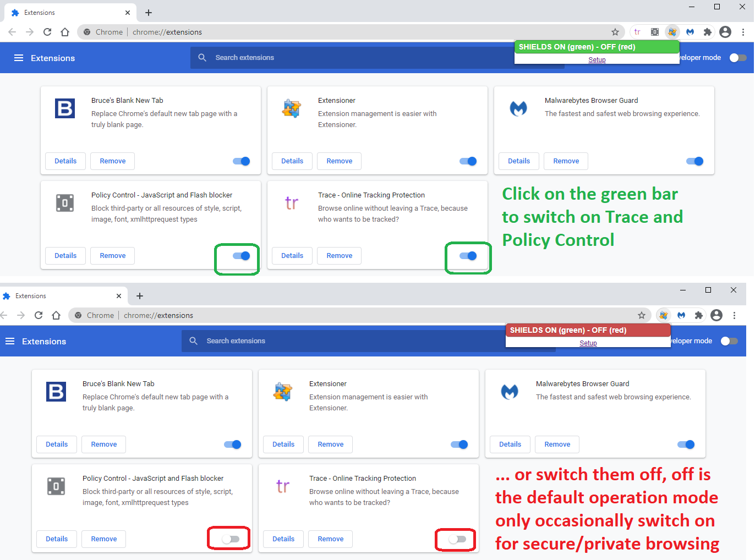The height and width of the screenshot is (560, 755).
Task: Disable Bruce's Blank New Tab in top window
Action: [242, 161]
